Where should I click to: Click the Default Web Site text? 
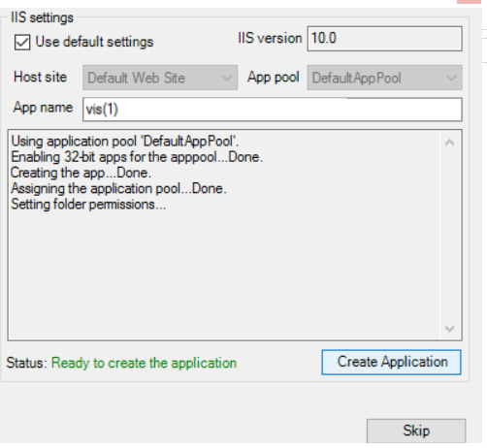click(136, 78)
